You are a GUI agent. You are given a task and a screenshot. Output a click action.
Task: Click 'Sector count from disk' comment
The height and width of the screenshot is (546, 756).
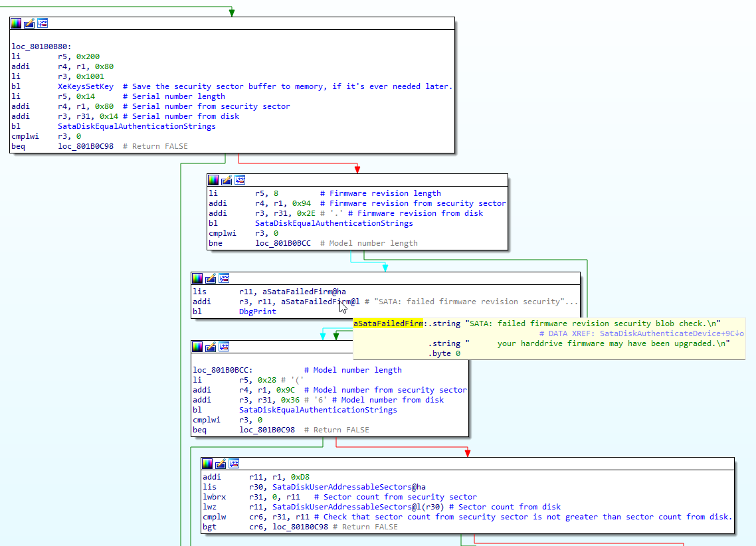tap(505, 507)
